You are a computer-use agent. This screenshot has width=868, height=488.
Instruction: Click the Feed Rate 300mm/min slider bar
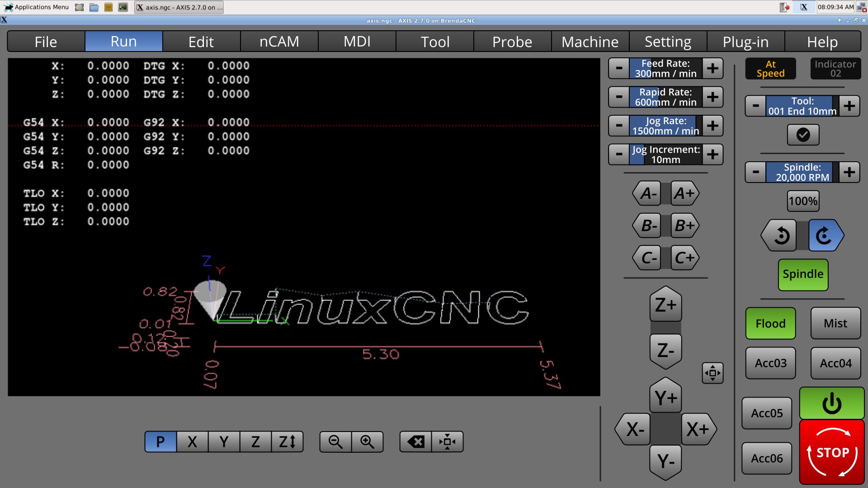[x=666, y=69]
